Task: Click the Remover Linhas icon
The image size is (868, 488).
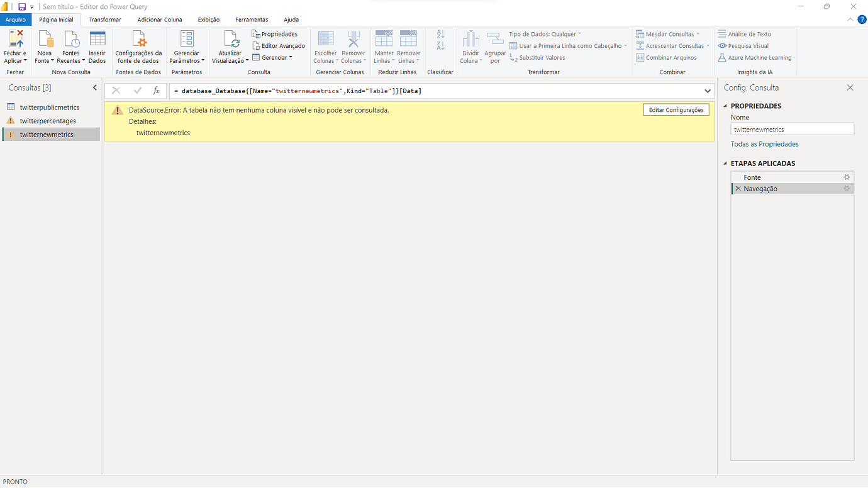Action: click(x=408, y=45)
